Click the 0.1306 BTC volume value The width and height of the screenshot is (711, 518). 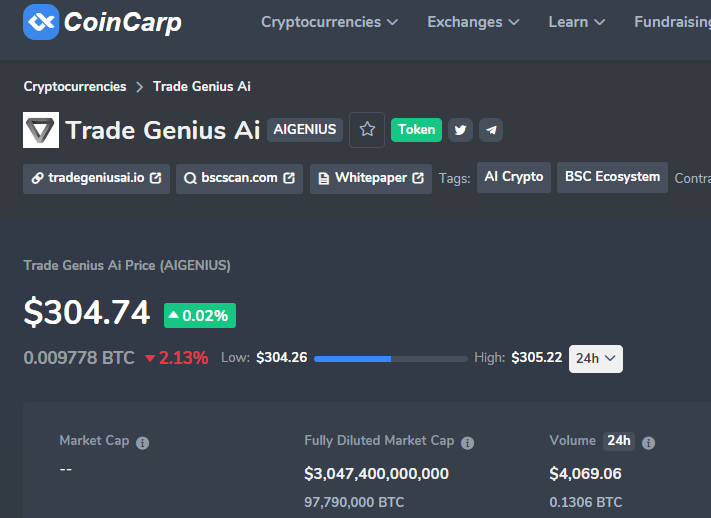pyautogui.click(x=586, y=502)
